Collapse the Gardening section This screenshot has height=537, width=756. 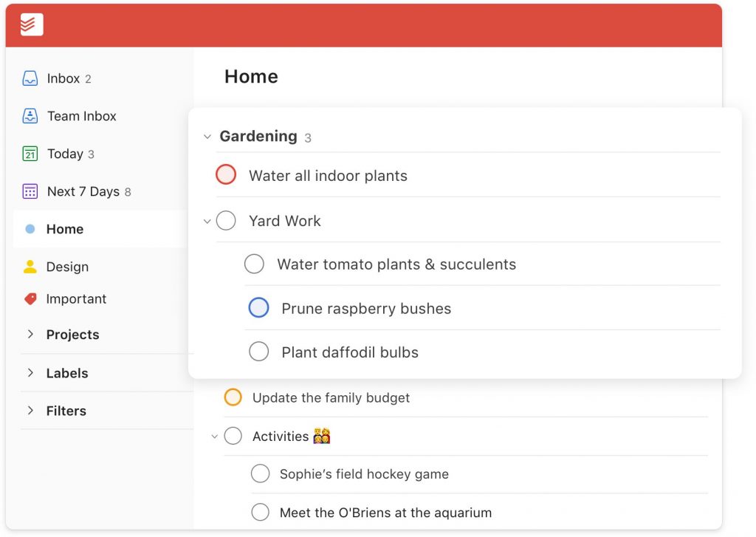click(207, 137)
